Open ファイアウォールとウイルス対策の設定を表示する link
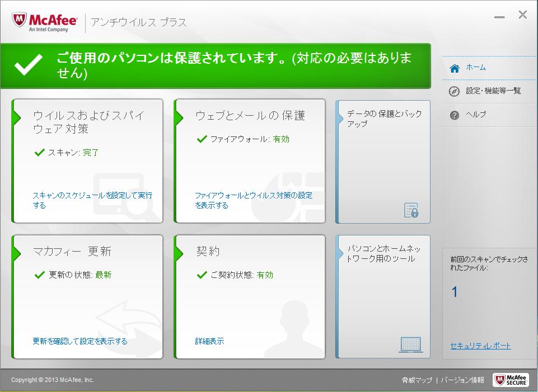 click(254, 200)
